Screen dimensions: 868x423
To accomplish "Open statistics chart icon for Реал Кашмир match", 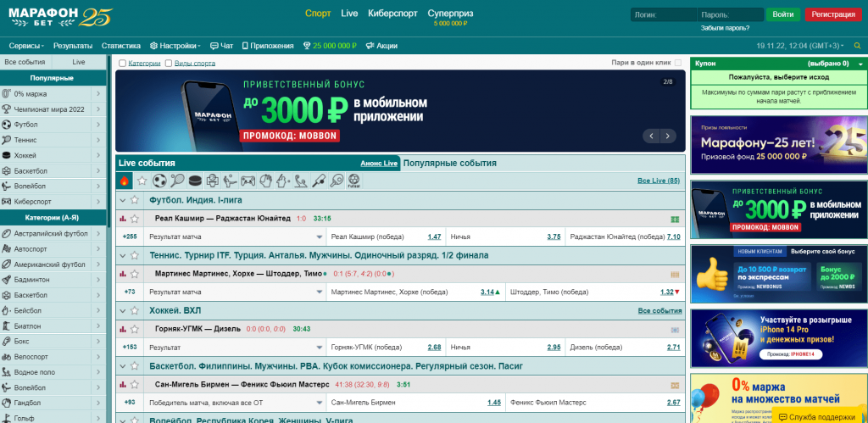I will [x=123, y=219].
